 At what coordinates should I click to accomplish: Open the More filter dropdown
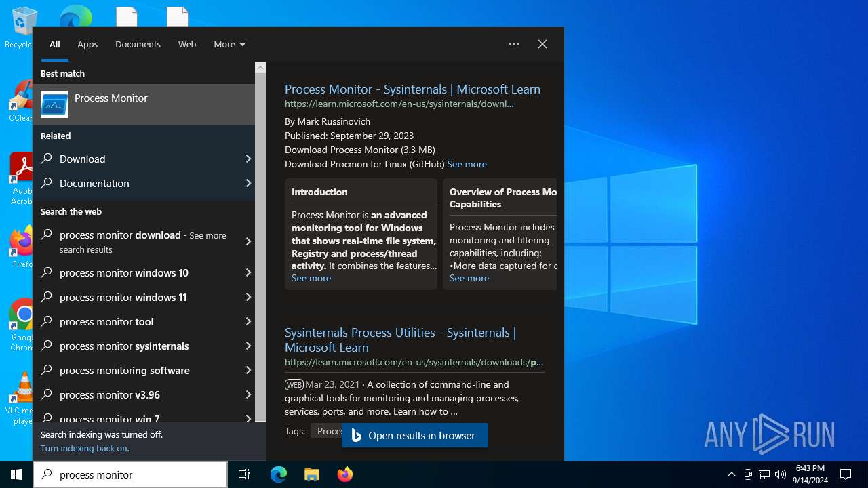[229, 44]
